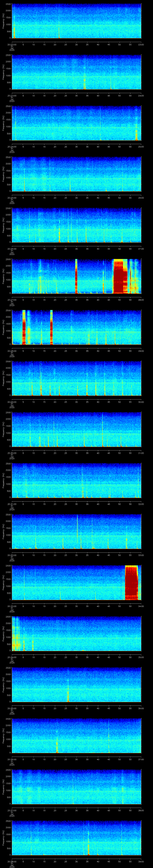Click the spike at 34 seconds in the 20:23 spectrogram
Image resolution: width=153 pixels, height=868 pixels.
[85, 83]
